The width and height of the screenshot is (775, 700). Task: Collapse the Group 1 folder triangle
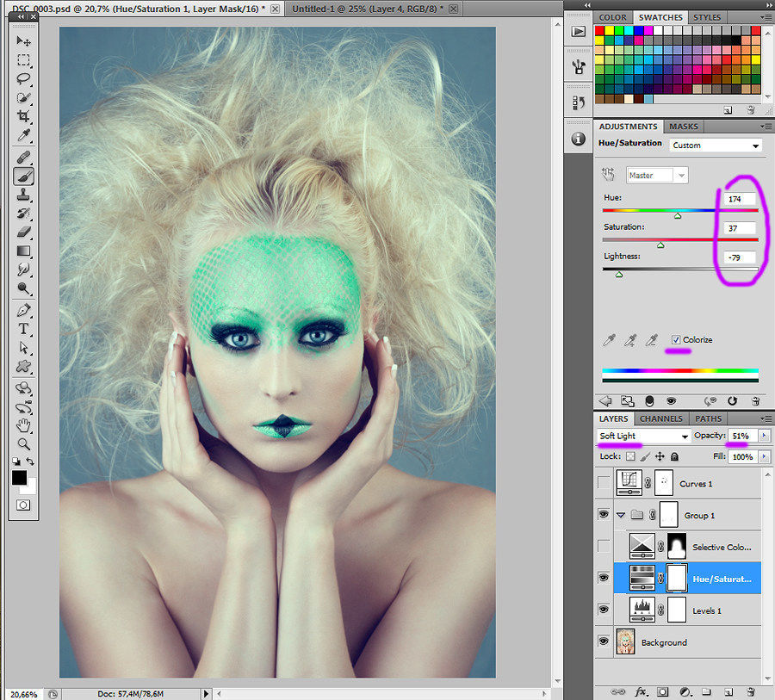[x=621, y=515]
